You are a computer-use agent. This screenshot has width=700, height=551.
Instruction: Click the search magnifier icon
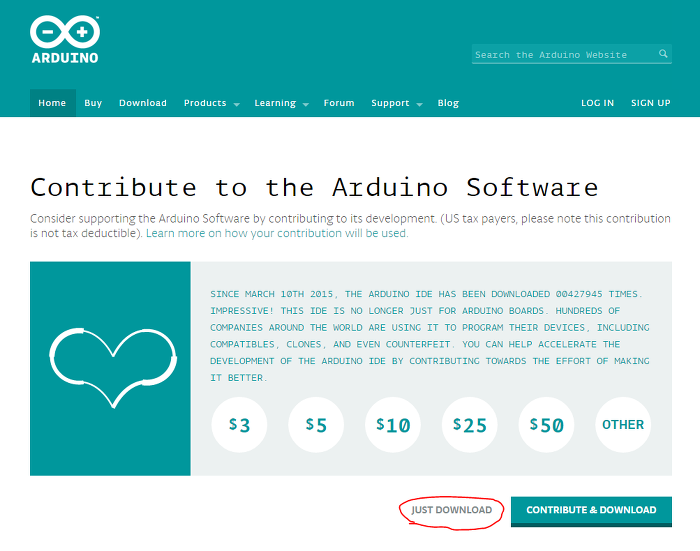click(663, 54)
